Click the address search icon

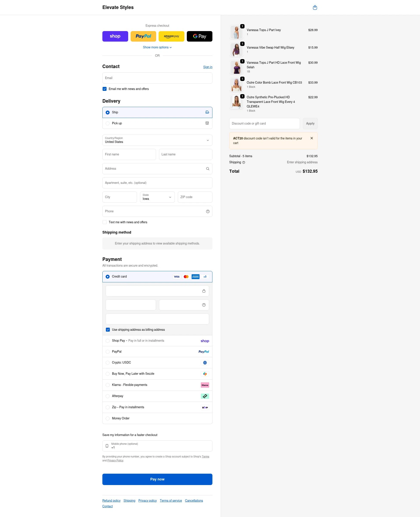coord(208,169)
